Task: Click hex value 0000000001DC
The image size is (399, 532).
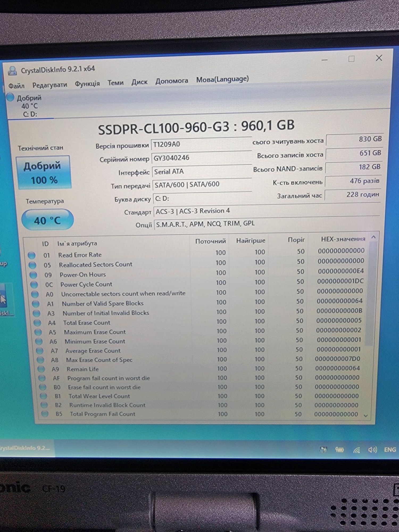Action: [340, 281]
